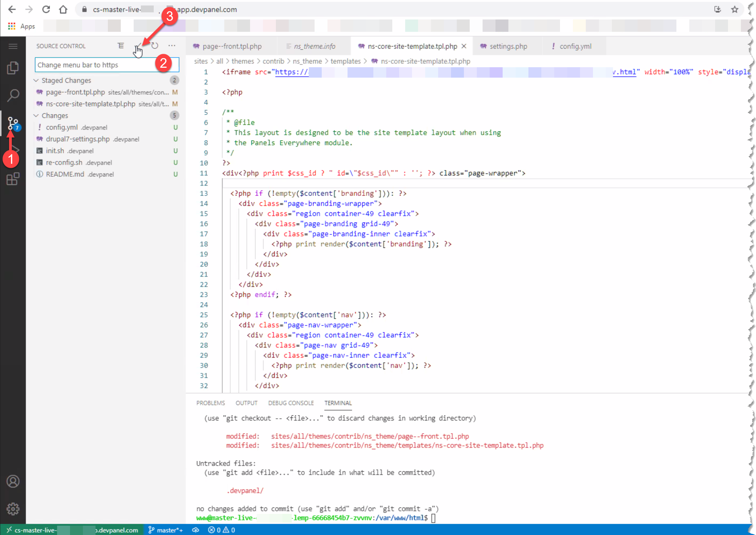Click the synchronize changes status bar icon
This screenshot has width=756, height=535.
[195, 530]
